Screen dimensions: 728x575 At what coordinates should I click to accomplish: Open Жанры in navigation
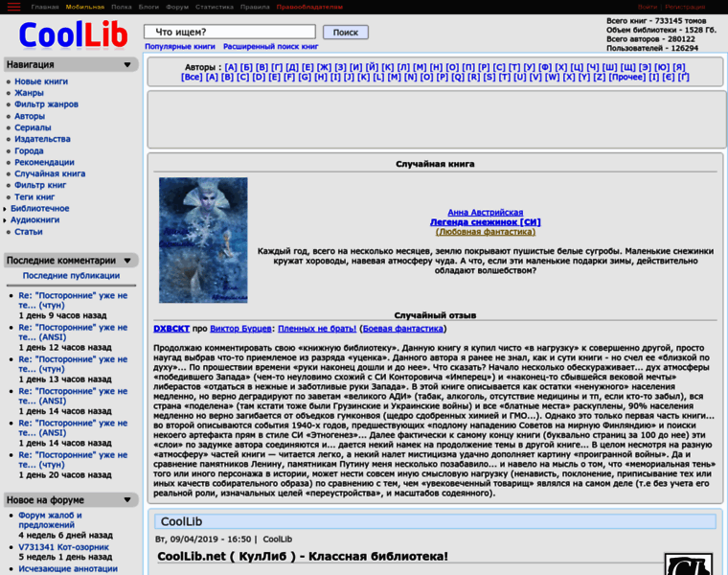29,93
